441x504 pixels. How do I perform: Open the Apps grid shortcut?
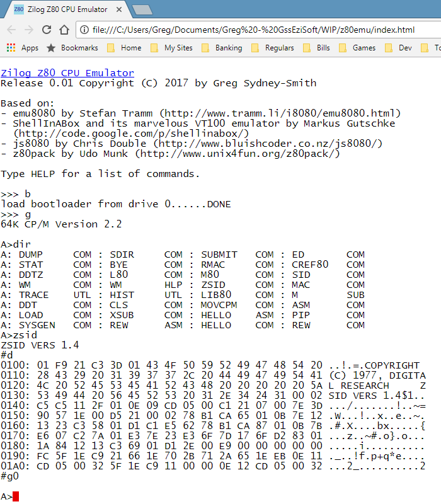[23, 48]
